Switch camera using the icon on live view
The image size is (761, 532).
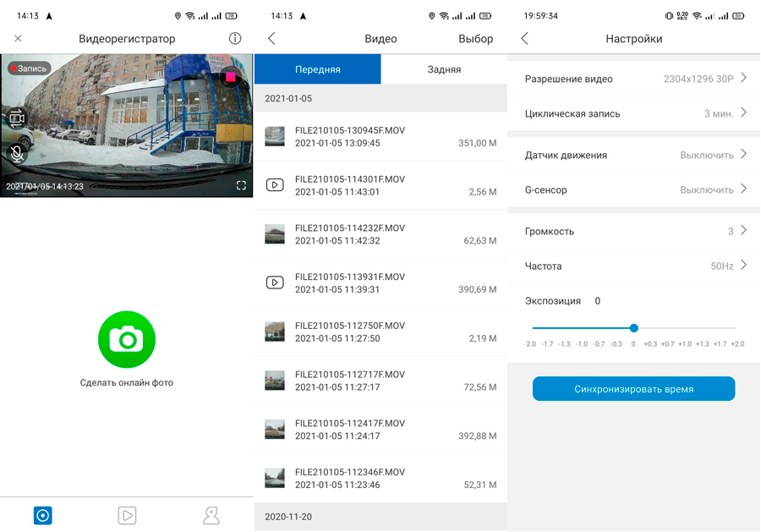(16, 118)
